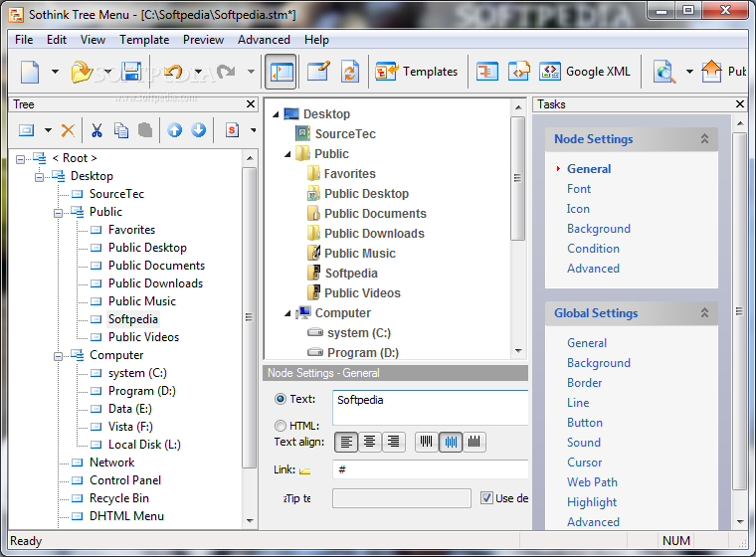Click the Undo arrow icon
The height and width of the screenshot is (557, 756).
click(x=173, y=72)
